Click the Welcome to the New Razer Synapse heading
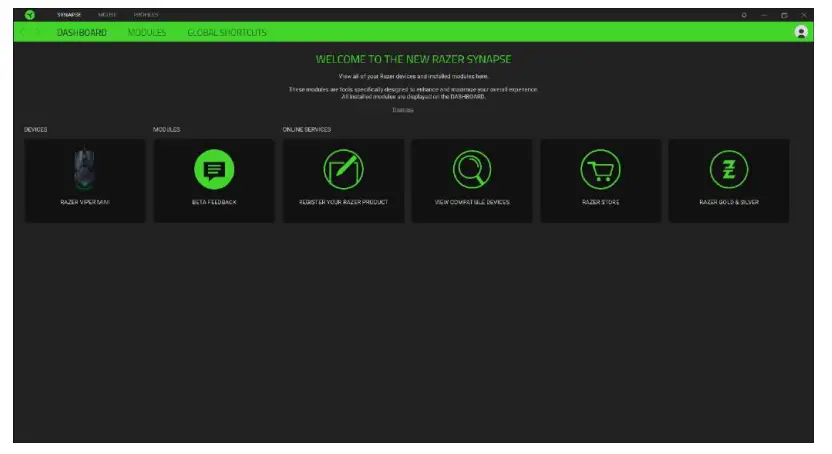The height and width of the screenshot is (454, 832). (413, 59)
